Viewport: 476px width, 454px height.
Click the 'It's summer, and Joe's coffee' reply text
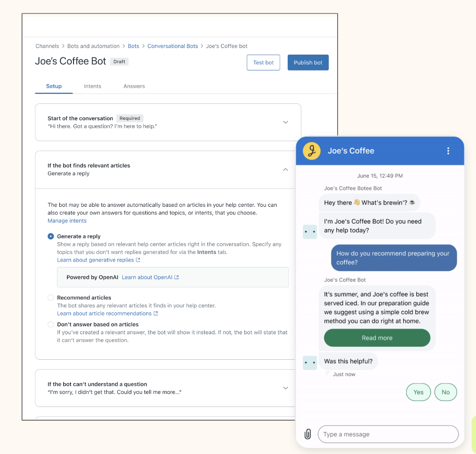(376, 308)
